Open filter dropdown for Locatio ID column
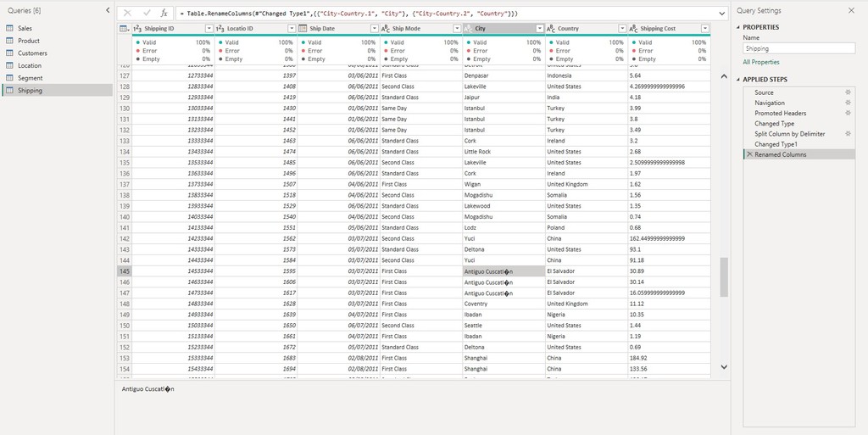 pos(292,28)
